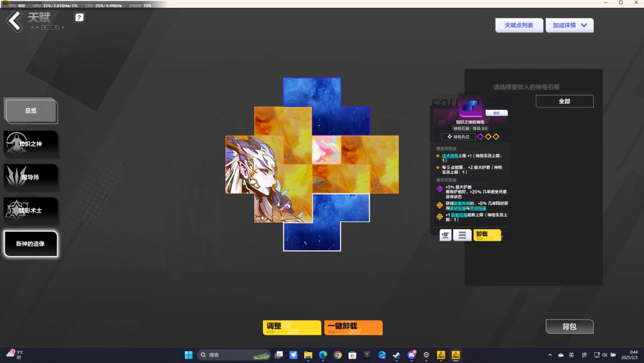Open the blue bird app on taskbar
Screen dimensions: 644x363
293,355
